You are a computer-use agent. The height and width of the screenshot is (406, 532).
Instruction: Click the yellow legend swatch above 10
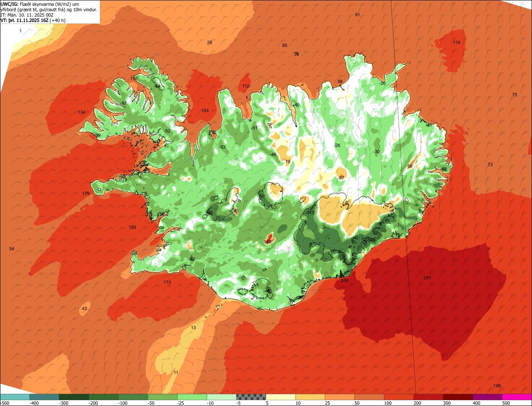pos(310,397)
